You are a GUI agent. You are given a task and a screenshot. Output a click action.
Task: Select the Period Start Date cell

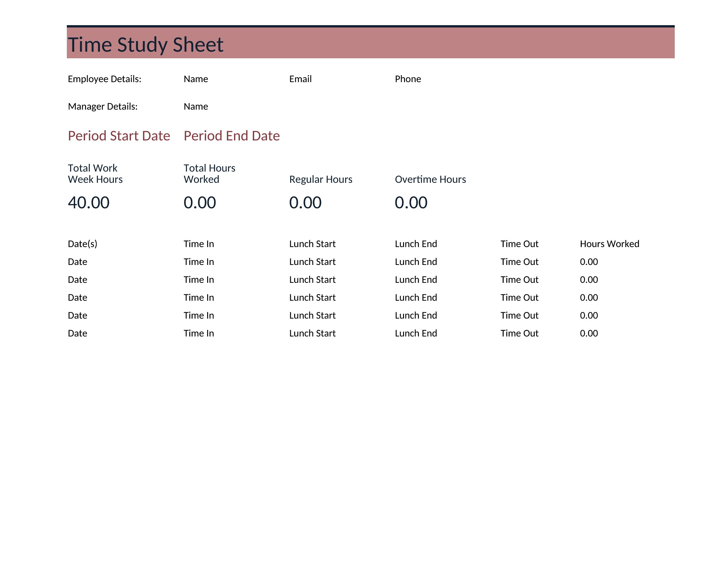click(x=119, y=136)
